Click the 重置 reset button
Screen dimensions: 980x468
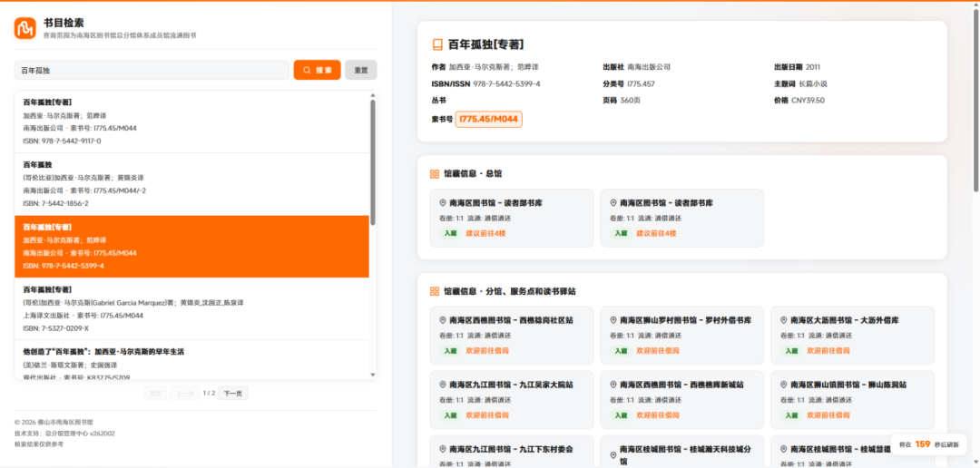[360, 70]
